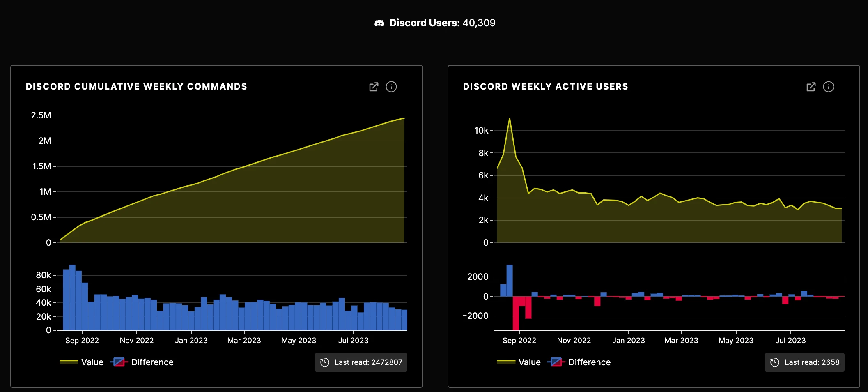Click the Discord Weekly Active Users title
Viewport: 868px width, 392px height.
pyautogui.click(x=545, y=87)
